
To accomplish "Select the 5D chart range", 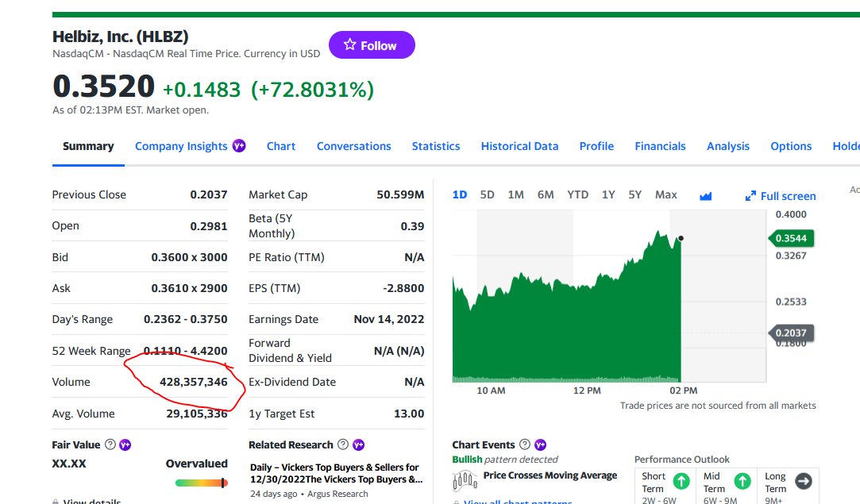I will pyautogui.click(x=487, y=194).
